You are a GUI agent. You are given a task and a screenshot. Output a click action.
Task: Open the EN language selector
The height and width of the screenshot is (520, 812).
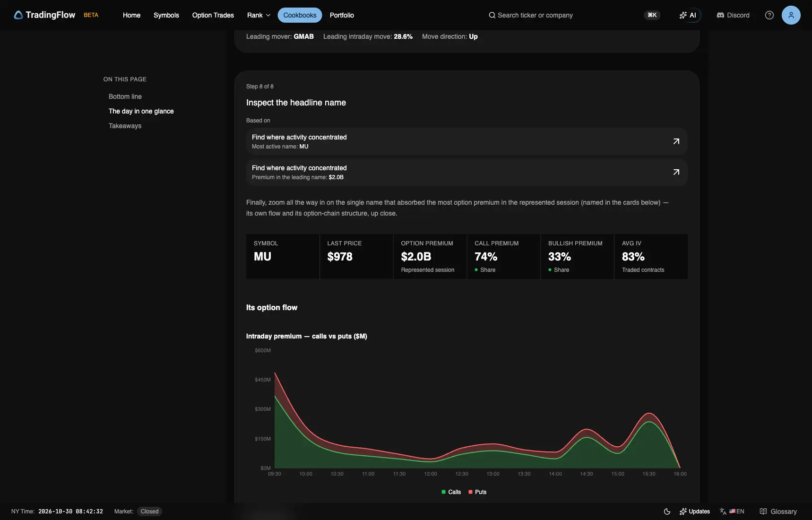point(737,511)
